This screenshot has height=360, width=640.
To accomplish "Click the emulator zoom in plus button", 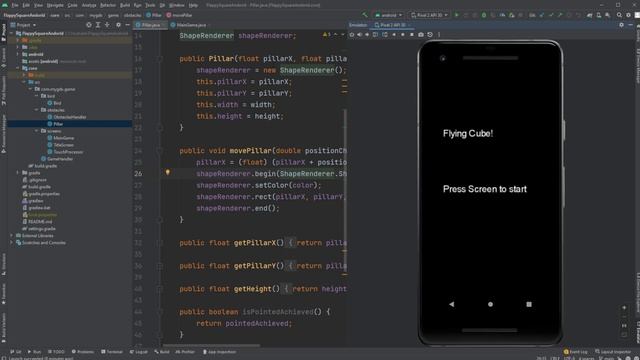I will point(624,308).
